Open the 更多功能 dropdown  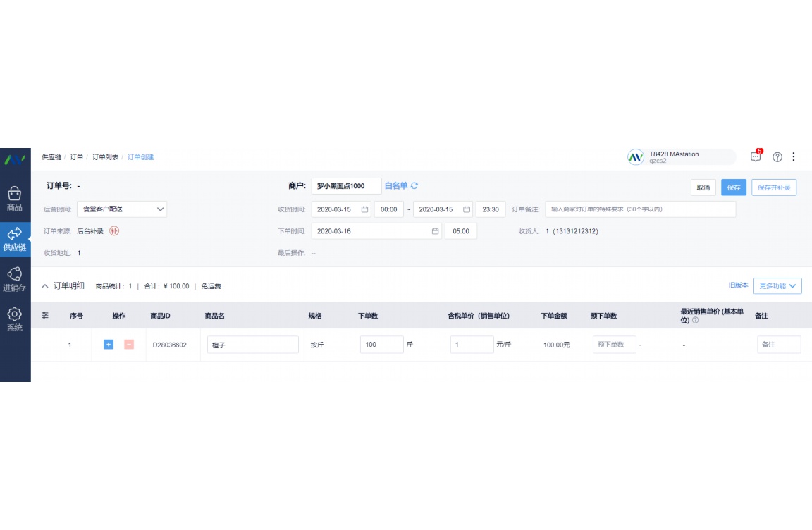tap(777, 286)
